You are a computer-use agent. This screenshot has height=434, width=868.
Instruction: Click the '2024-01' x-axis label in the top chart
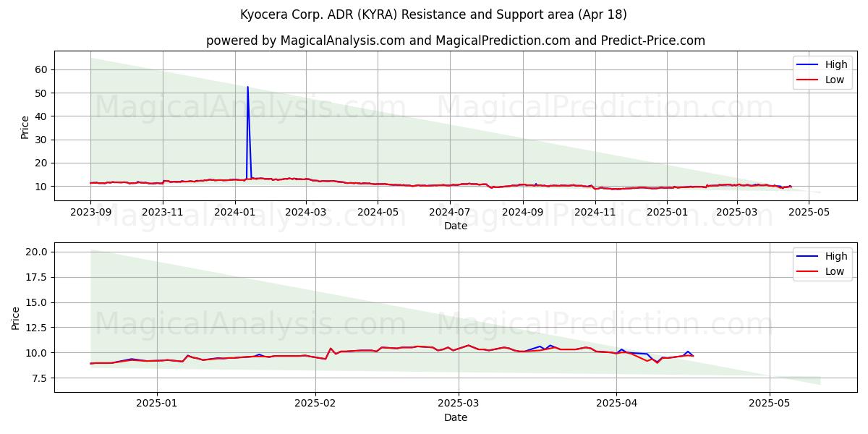(x=234, y=212)
